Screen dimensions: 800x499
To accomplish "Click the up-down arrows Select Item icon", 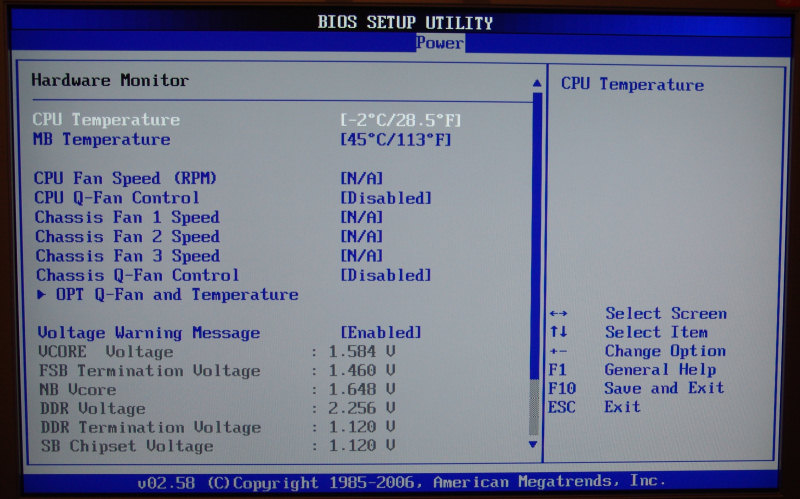I will 558,332.
